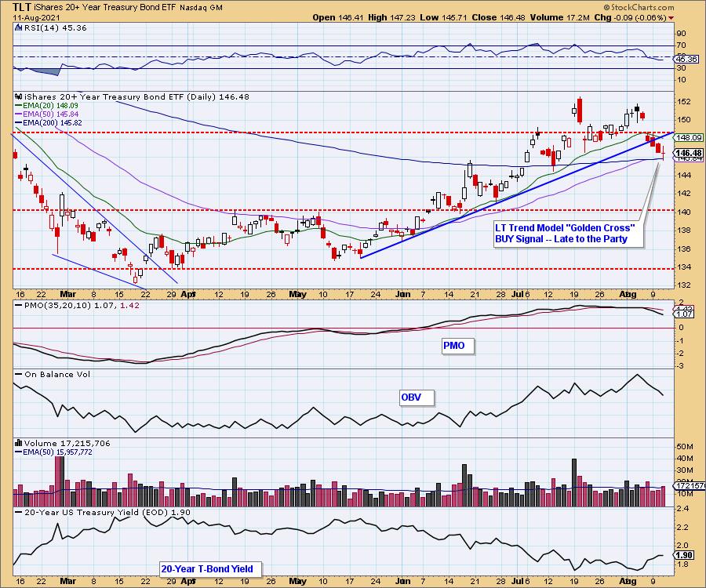
Task: Click the 'Volume 17.2M' header value
Action: [559, 17]
